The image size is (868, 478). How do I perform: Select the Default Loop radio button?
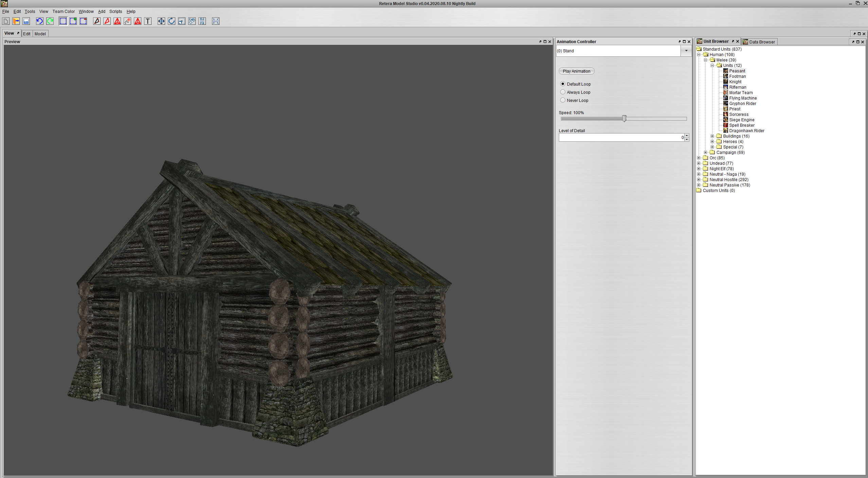(x=563, y=84)
